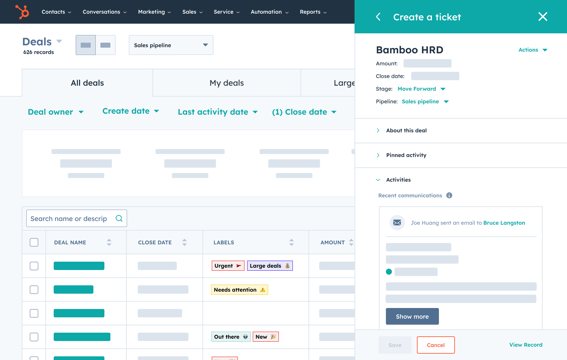This screenshot has width=567, height=360.
Task: Open the Deal owner filter
Action: click(x=55, y=112)
